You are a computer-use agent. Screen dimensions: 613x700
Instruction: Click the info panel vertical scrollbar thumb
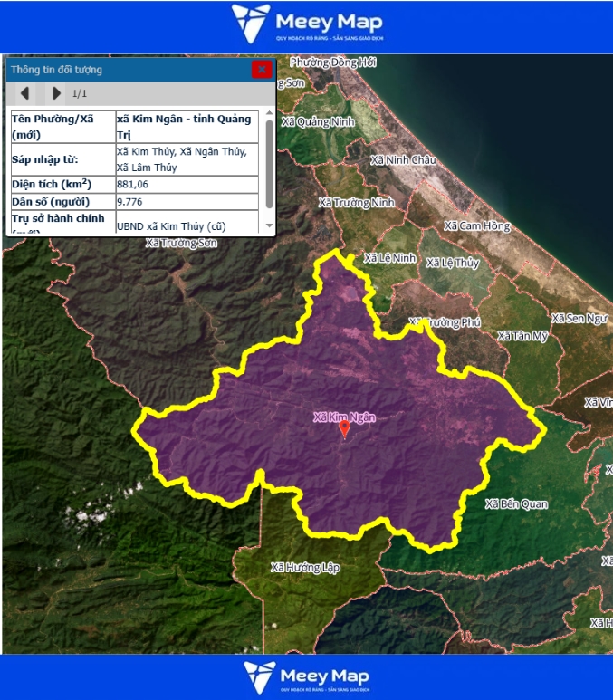[269, 163]
